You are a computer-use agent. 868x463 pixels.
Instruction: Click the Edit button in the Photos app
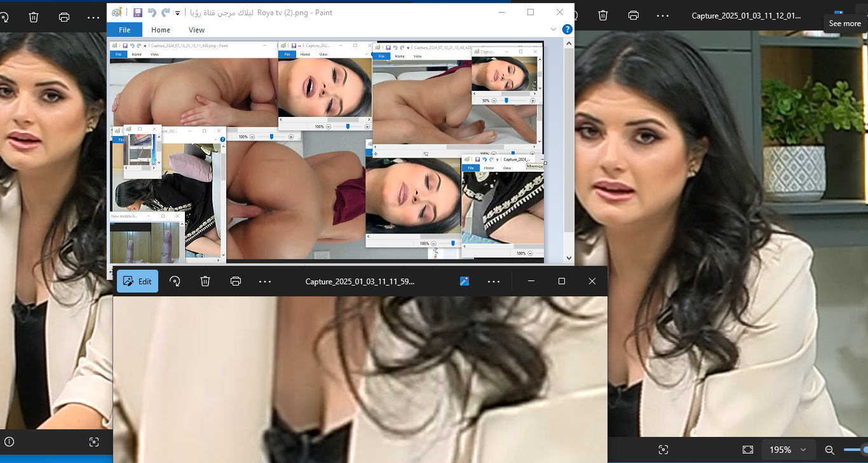pos(137,280)
